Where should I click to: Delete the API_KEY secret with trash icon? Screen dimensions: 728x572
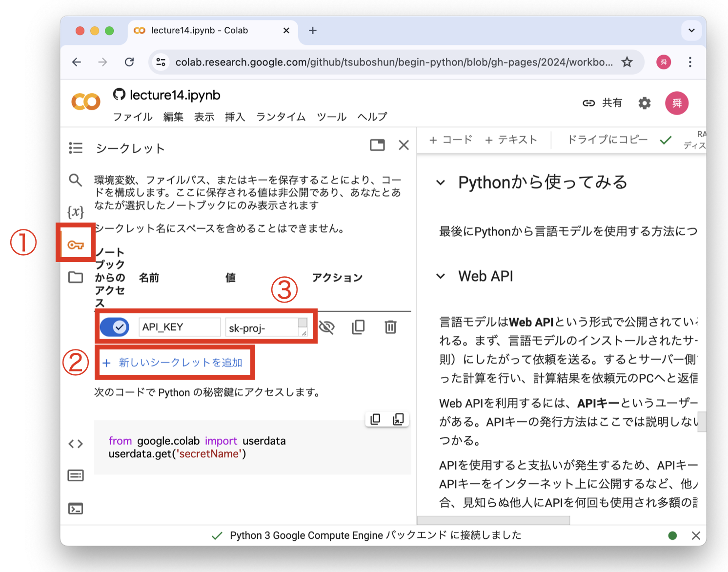pyautogui.click(x=390, y=327)
